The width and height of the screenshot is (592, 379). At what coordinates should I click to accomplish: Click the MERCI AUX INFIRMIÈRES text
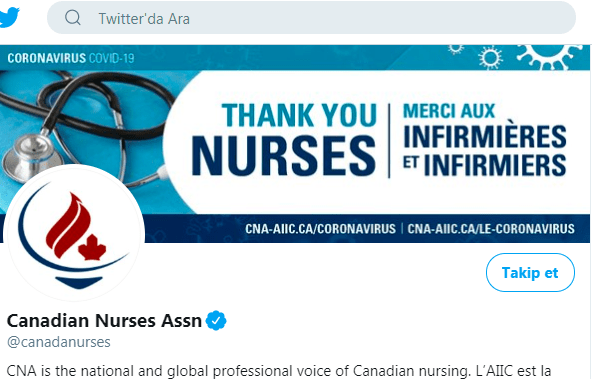tap(485, 125)
